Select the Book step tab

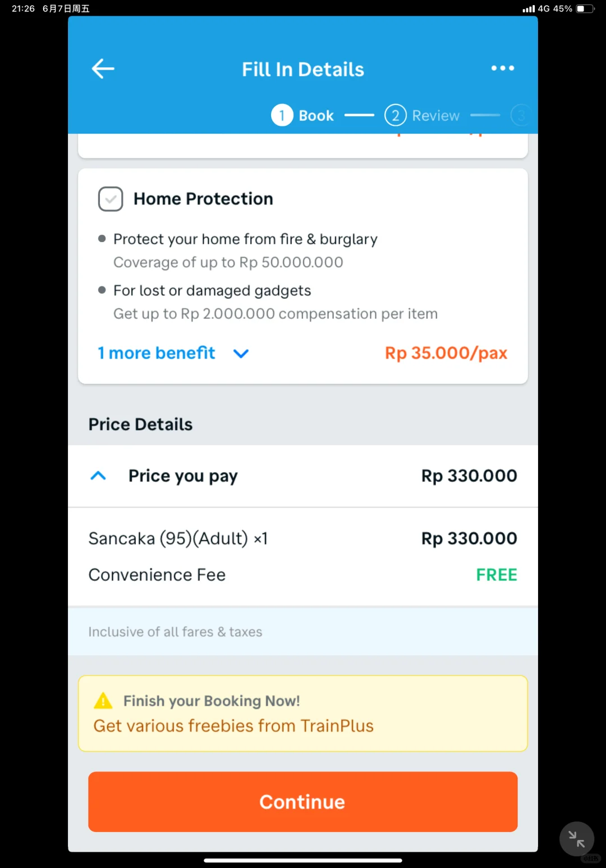[x=316, y=116]
